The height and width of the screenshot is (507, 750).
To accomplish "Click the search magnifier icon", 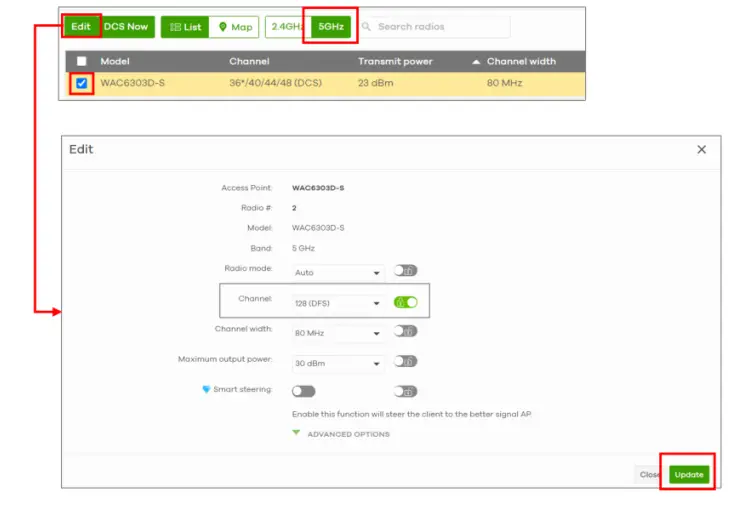I will (x=366, y=27).
